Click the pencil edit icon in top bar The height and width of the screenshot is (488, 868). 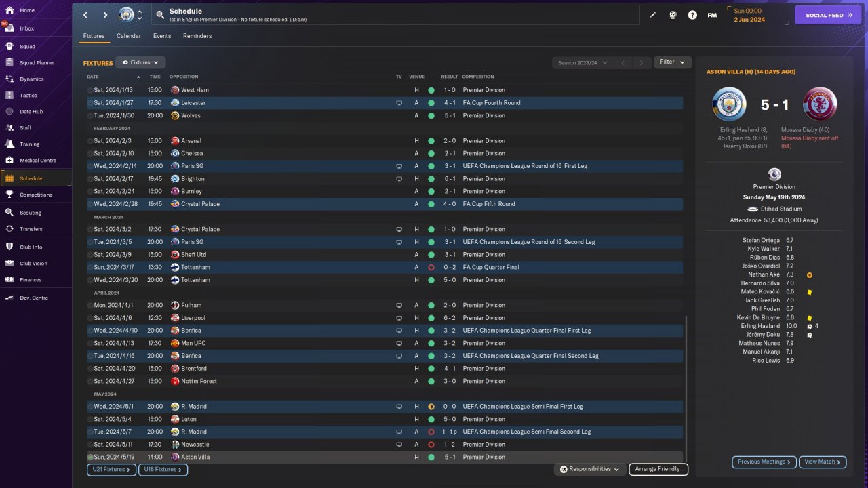[x=653, y=15]
